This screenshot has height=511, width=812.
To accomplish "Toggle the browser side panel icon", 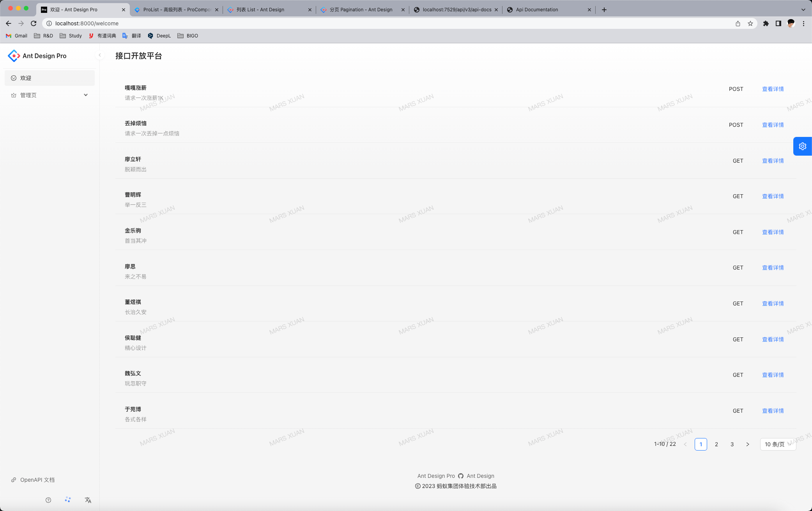I will coord(778,23).
